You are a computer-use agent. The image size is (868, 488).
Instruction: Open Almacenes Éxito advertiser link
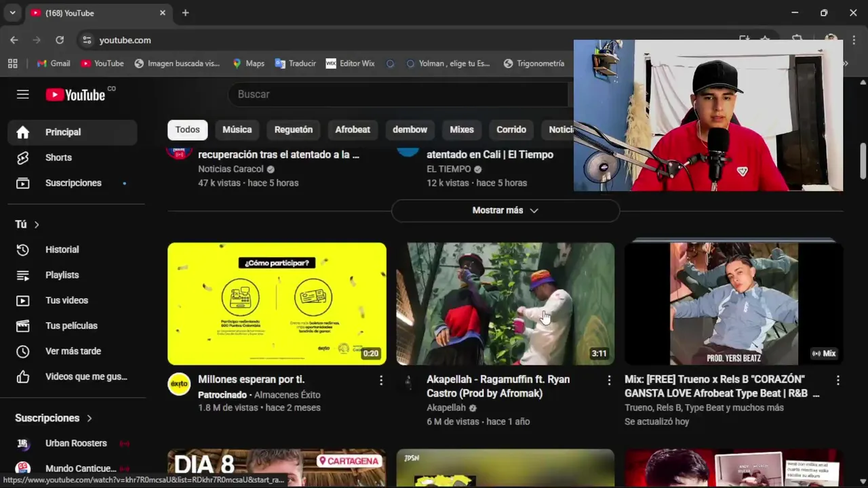point(287,394)
